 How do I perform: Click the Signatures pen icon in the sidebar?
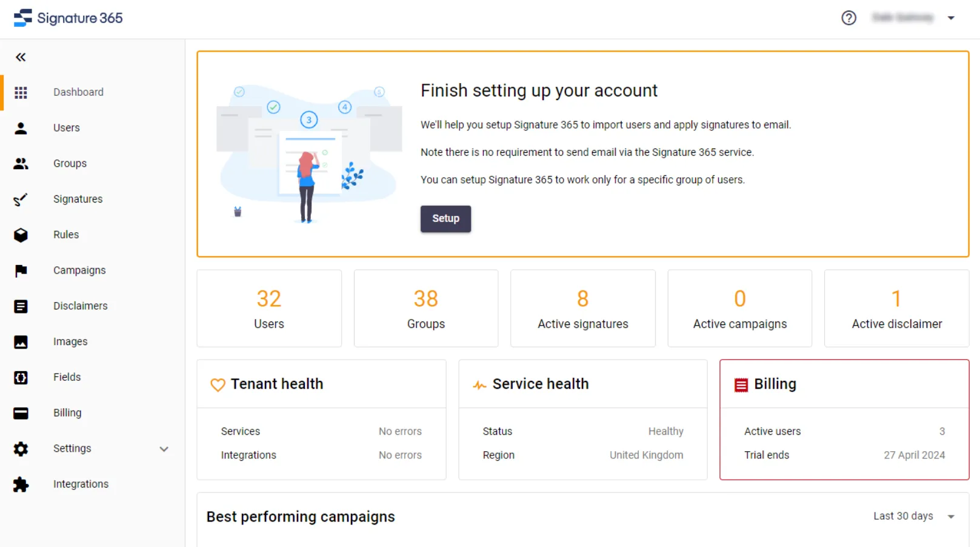[21, 200]
